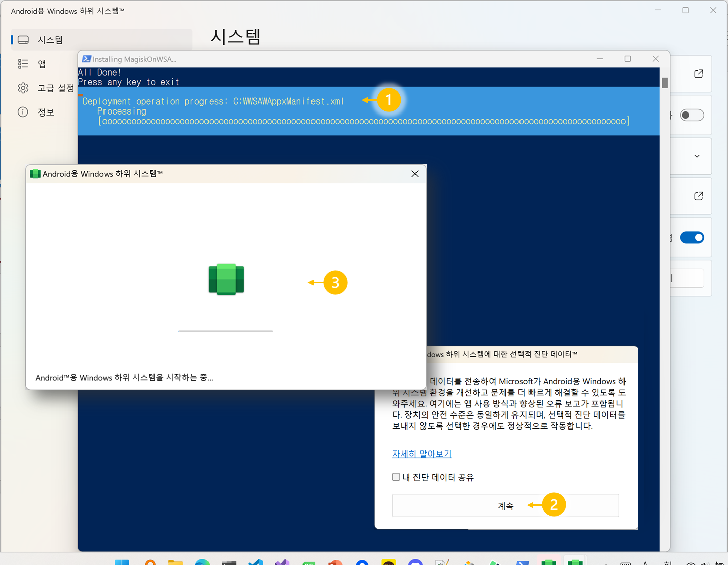Screen dimensions: 728x565
Task: Check the 내 진단 데이터 공유 checkbox
Action: pyautogui.click(x=396, y=477)
